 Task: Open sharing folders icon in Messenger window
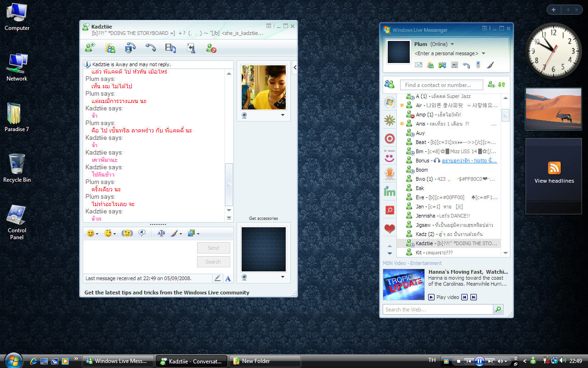(x=430, y=65)
